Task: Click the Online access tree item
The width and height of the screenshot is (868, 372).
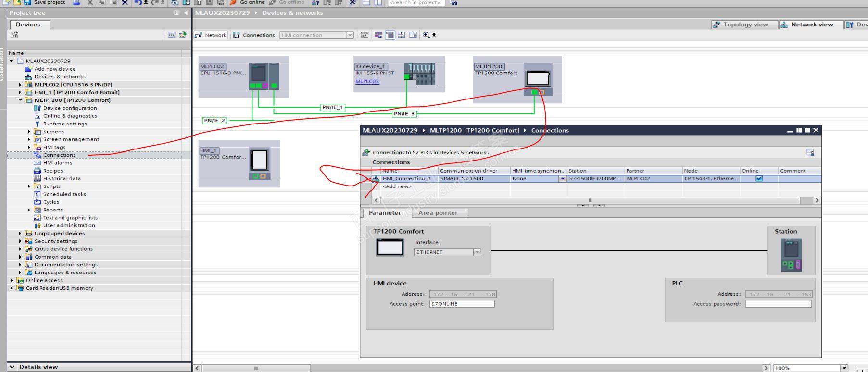Action: pyautogui.click(x=44, y=280)
